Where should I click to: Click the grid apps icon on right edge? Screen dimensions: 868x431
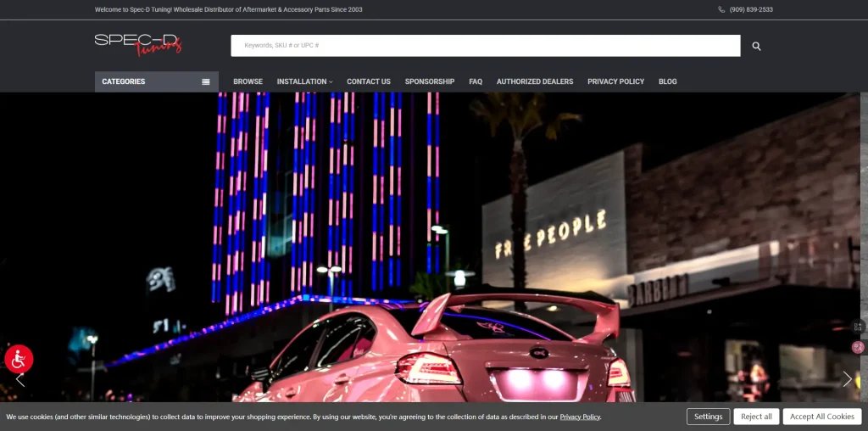point(858,327)
